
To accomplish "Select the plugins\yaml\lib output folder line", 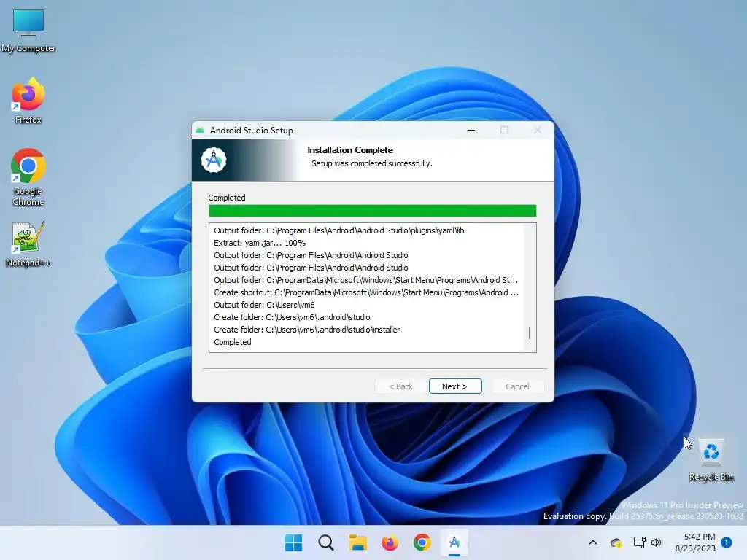I will (x=338, y=230).
